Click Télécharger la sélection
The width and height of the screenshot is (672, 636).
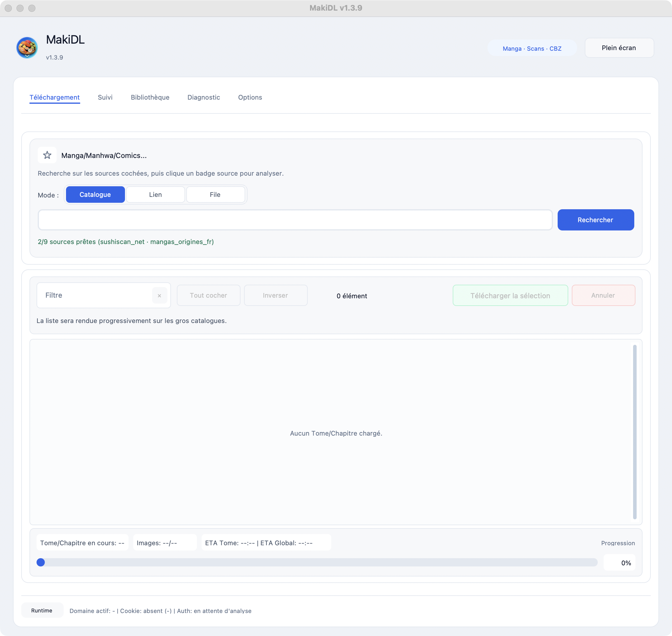click(x=510, y=295)
